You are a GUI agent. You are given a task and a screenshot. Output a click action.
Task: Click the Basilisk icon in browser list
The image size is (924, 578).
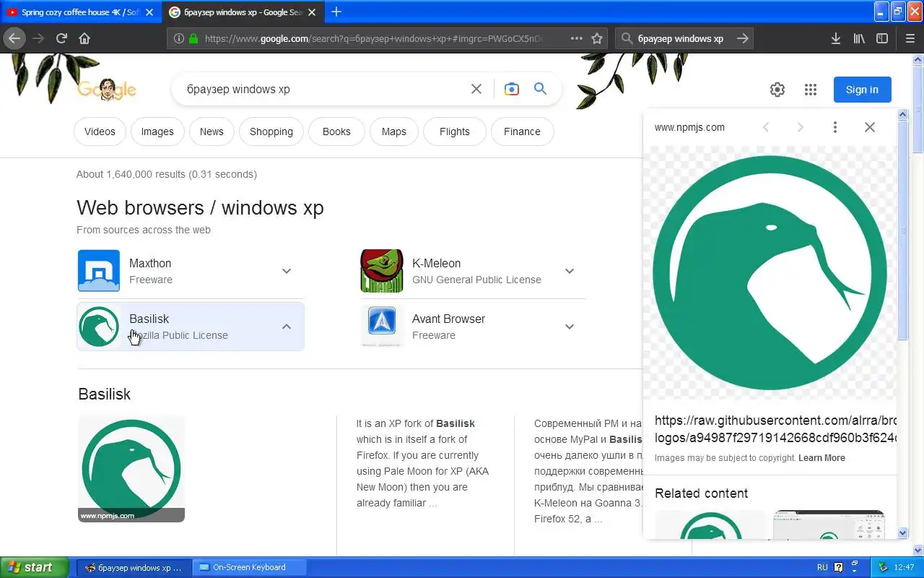(x=99, y=327)
